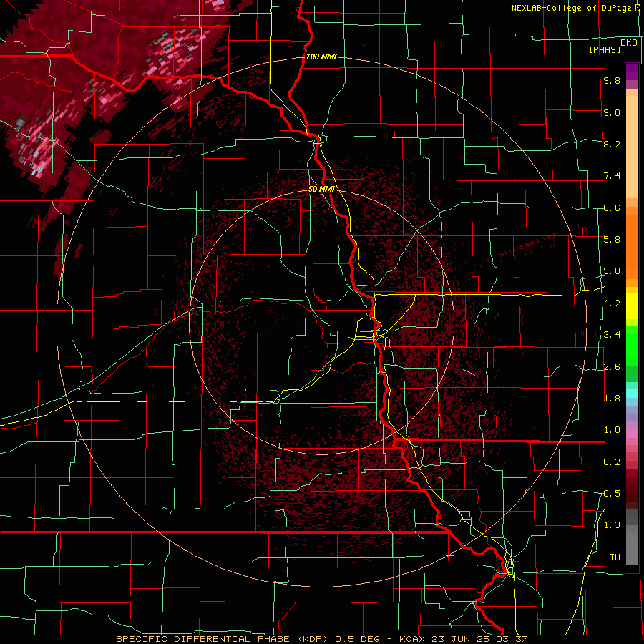Select the 9.8 legend scale value
Image resolution: width=644 pixels, height=644 pixels.
point(612,80)
